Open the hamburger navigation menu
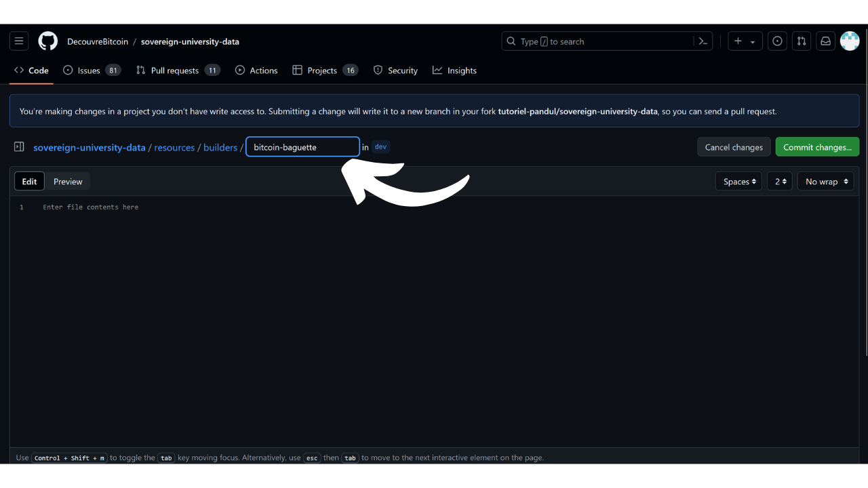868x488 pixels. coord(19,41)
